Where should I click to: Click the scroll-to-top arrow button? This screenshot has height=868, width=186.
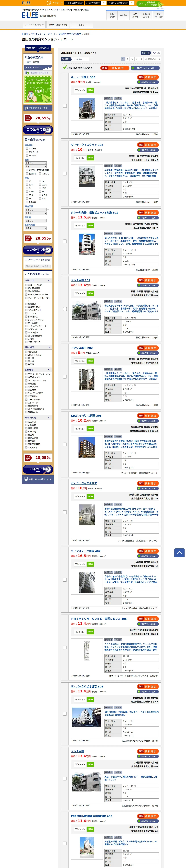tap(179, 553)
